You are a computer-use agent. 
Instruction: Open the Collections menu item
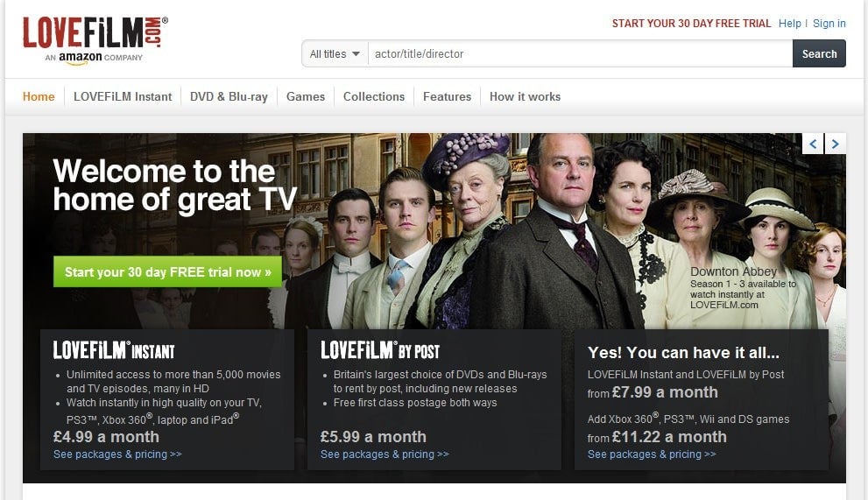coord(374,97)
